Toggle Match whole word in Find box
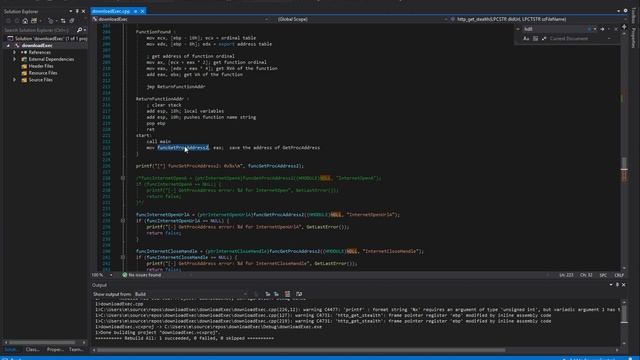 pyautogui.click(x=535, y=39)
